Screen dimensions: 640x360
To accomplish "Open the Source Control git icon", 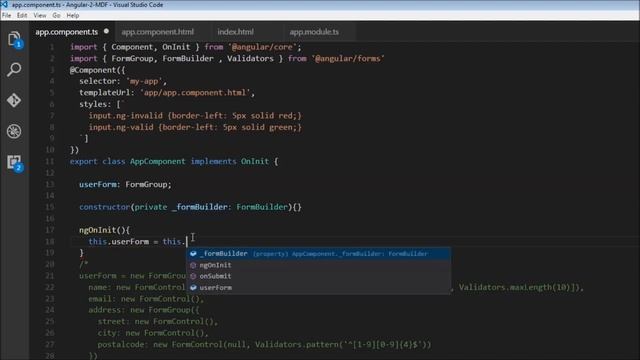I will 14,100.
